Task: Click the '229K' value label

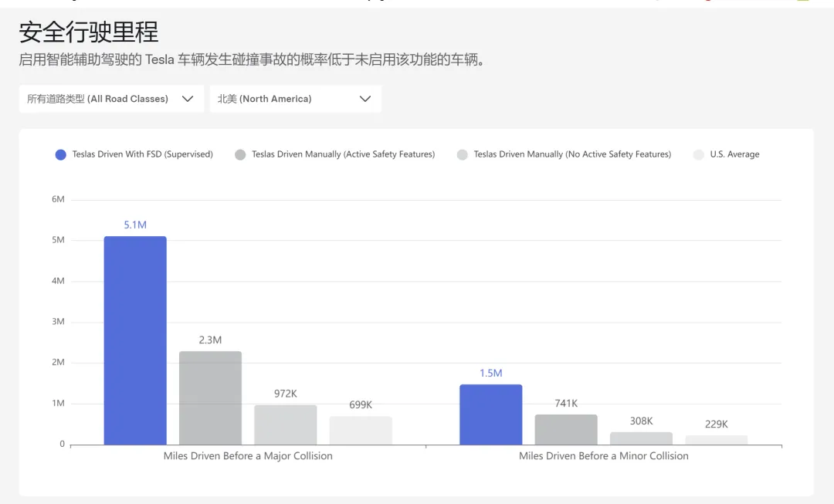Action: (717, 425)
